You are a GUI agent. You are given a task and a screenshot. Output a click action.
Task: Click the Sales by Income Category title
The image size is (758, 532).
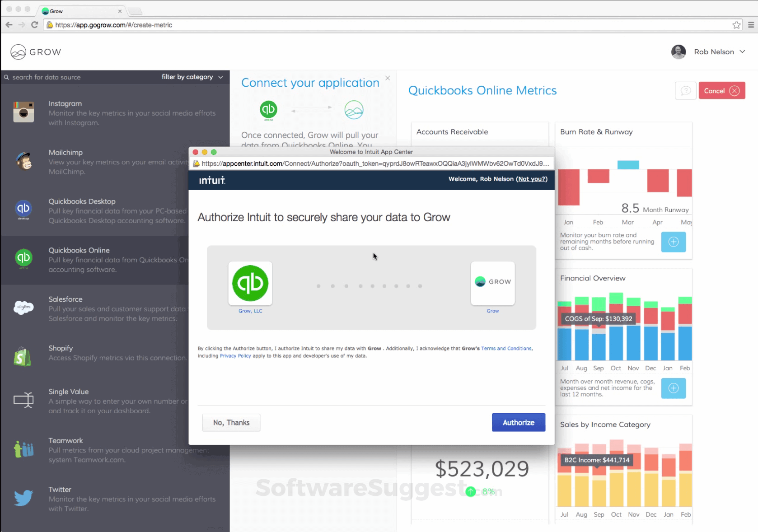(605, 425)
